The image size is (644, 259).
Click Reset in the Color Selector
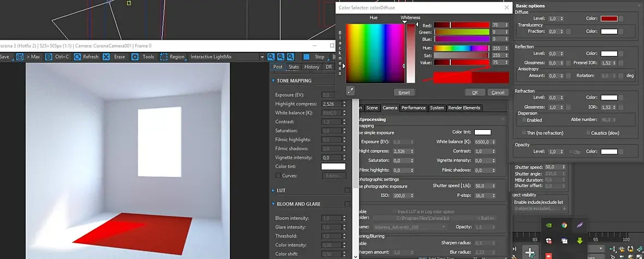click(404, 92)
